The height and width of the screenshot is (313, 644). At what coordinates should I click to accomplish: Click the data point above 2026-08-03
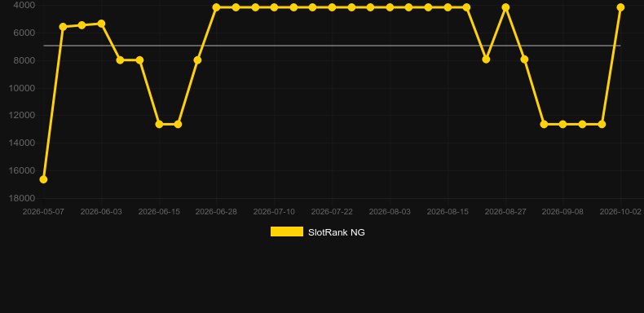[390, 7]
